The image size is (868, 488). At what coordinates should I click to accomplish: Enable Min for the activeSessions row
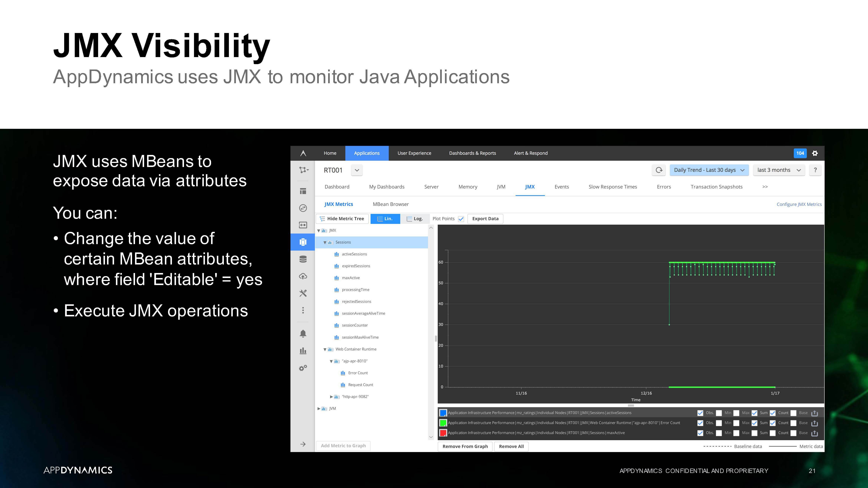coord(719,413)
